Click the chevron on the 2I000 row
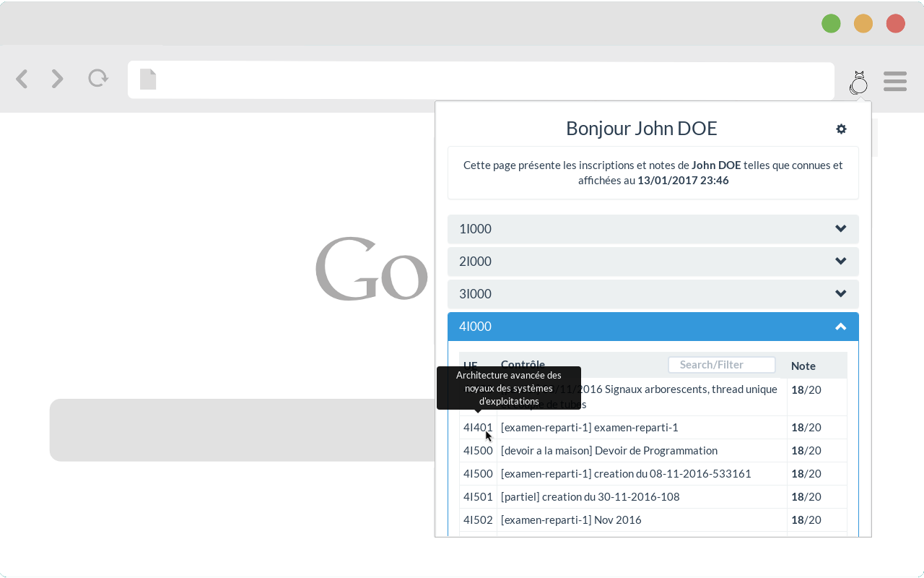The image size is (924, 578). tap(841, 262)
